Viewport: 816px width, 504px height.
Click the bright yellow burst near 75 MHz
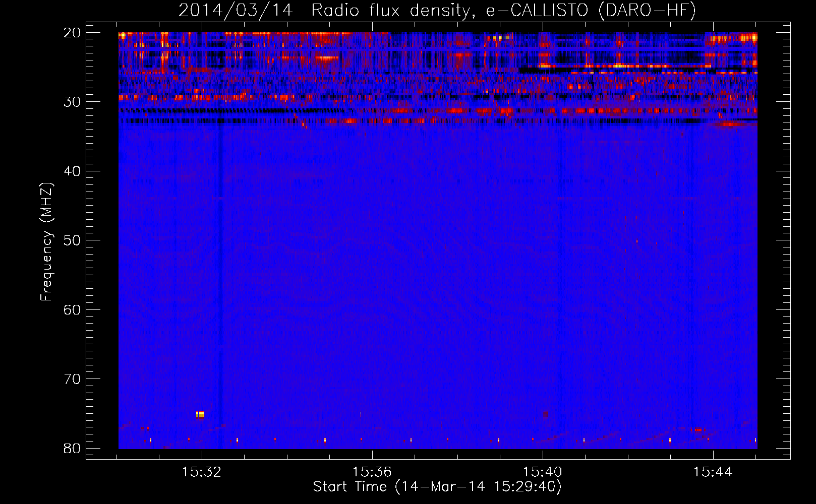(200, 414)
